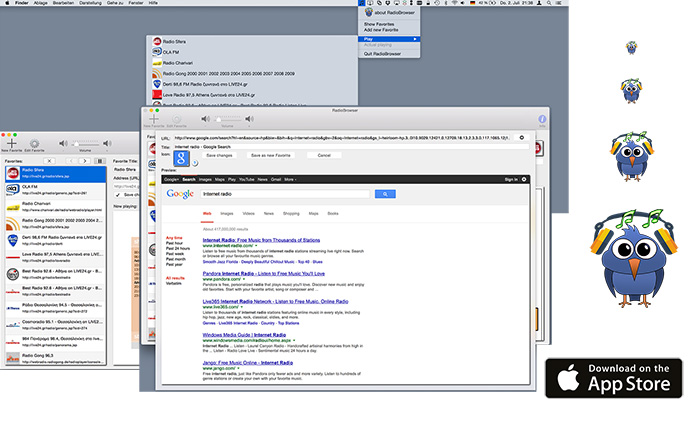Select Radio Sfera in the Favorites list
Screen dimensions: 700x436
click(x=56, y=174)
